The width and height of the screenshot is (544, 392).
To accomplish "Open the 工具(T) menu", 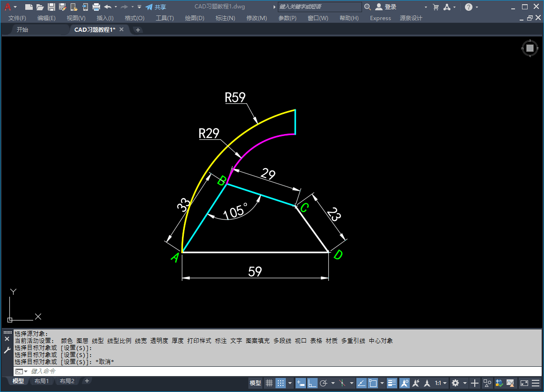I will 165,18.
